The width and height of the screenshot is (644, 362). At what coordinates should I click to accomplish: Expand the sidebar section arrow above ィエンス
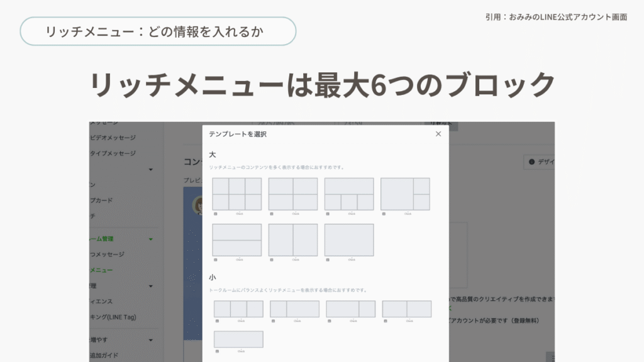pos(151,286)
